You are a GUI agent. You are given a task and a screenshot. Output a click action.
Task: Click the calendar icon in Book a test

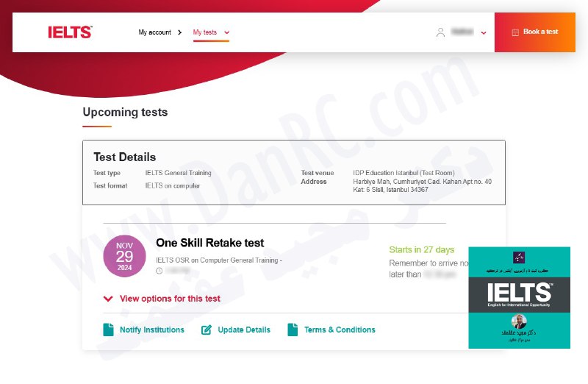point(515,32)
